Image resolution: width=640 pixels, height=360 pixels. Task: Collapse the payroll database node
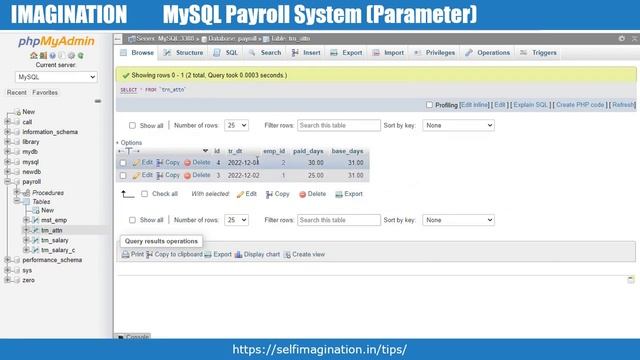point(7,182)
